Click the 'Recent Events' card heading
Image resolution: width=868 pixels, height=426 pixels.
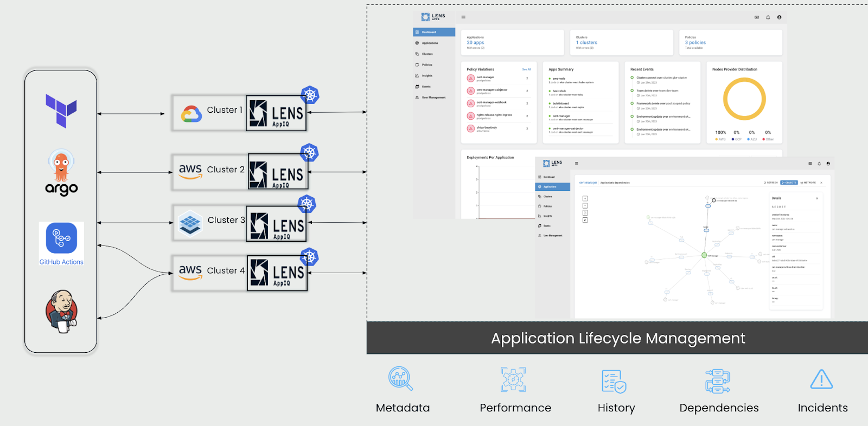(x=642, y=69)
